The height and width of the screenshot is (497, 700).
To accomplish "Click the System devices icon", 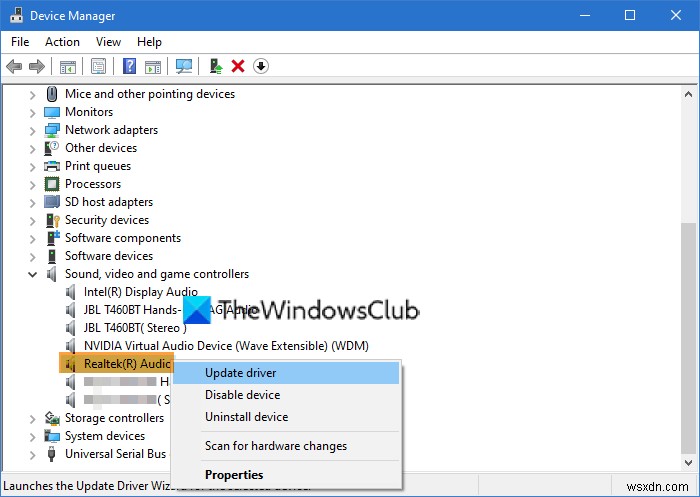I will [x=52, y=436].
